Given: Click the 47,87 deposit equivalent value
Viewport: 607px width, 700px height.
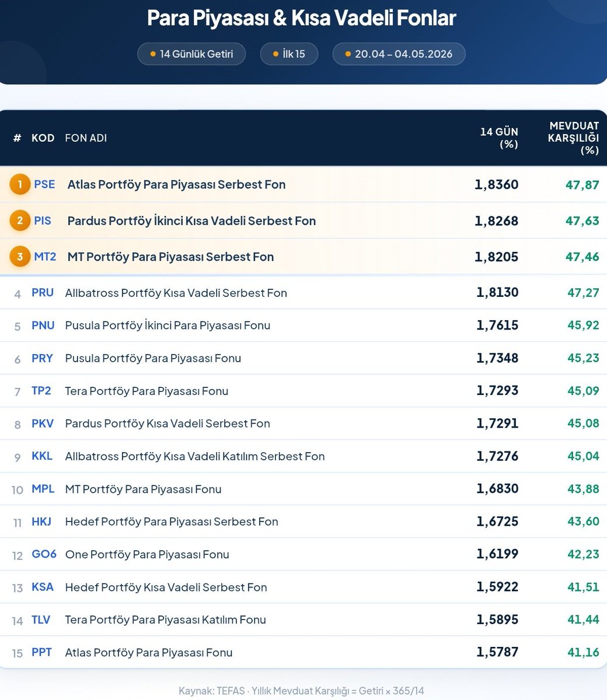Looking at the screenshot, I should coord(582,185).
